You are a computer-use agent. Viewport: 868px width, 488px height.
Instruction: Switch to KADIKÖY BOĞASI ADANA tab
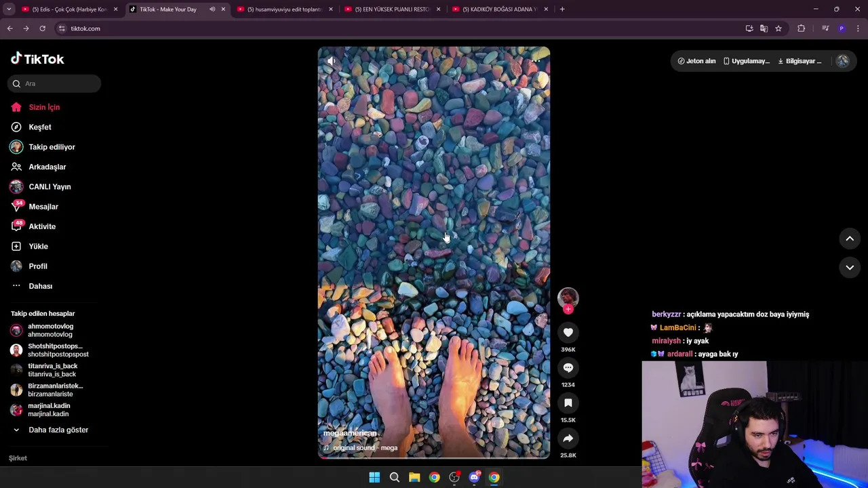pyautogui.click(x=500, y=9)
